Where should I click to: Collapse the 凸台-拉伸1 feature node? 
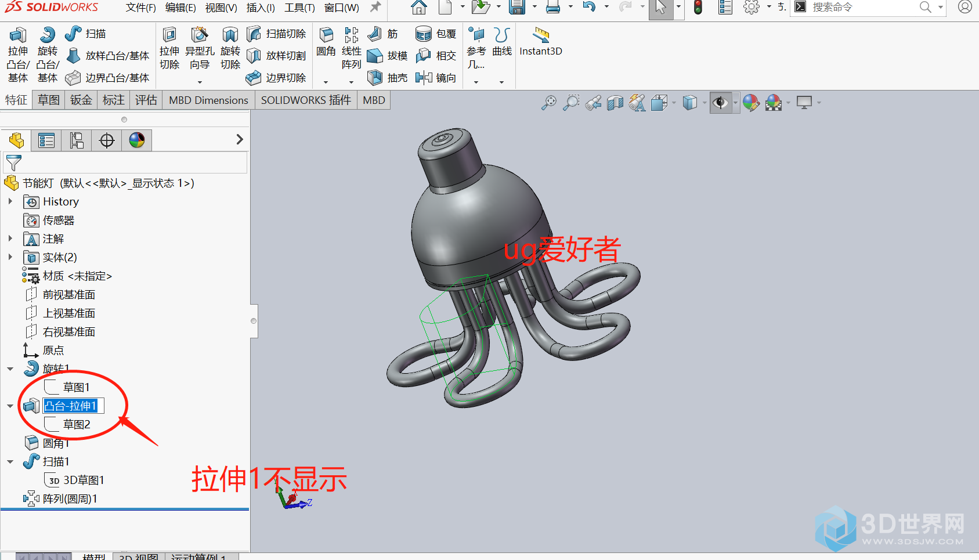tap(10, 406)
